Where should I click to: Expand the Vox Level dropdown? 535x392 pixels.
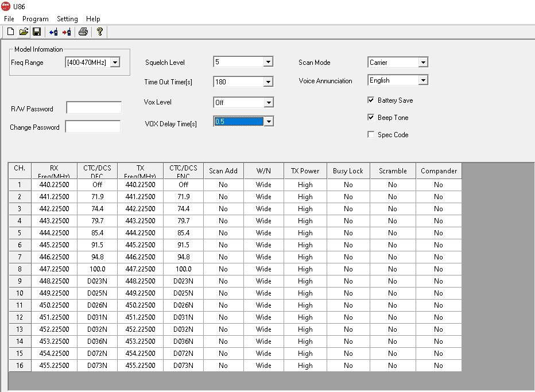[x=269, y=102]
